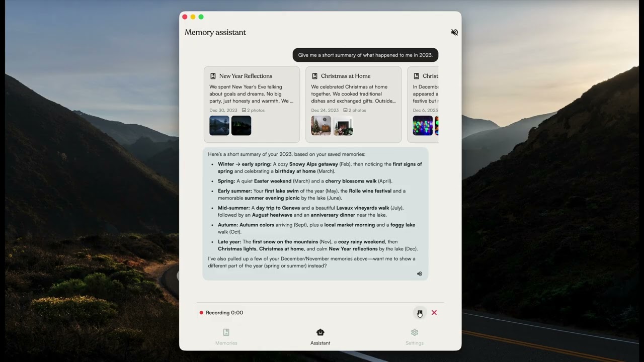Viewport: 644px width, 362px height.
Task: Click the 'summer evening picnic' bold text
Action: (x=272, y=198)
